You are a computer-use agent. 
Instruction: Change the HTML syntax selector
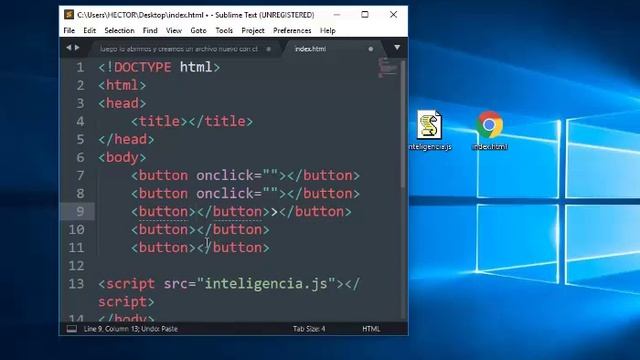pyautogui.click(x=371, y=329)
